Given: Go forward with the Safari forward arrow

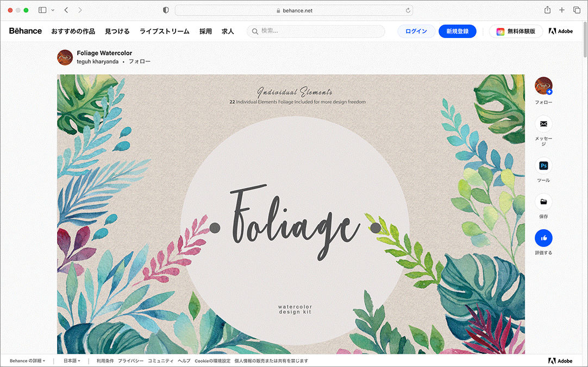Looking at the screenshot, I should [x=80, y=10].
